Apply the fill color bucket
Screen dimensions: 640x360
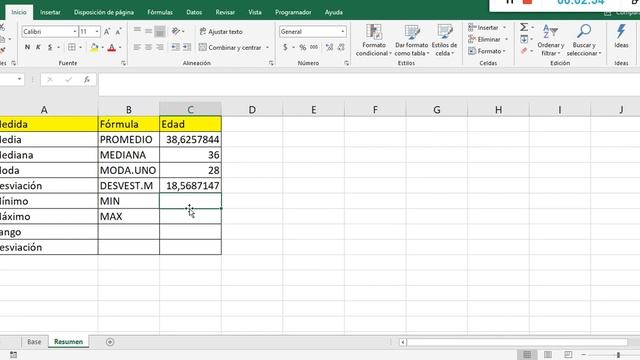(94, 47)
